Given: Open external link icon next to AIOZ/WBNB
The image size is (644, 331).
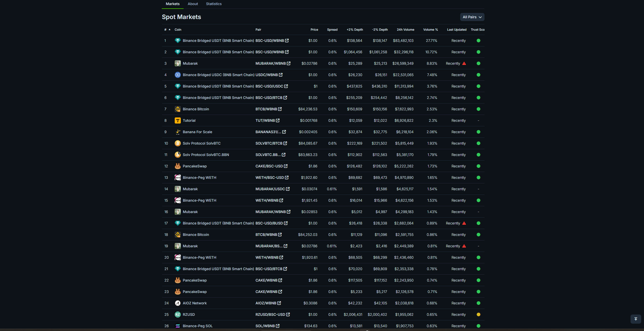Looking at the screenshot, I should [x=279, y=303].
